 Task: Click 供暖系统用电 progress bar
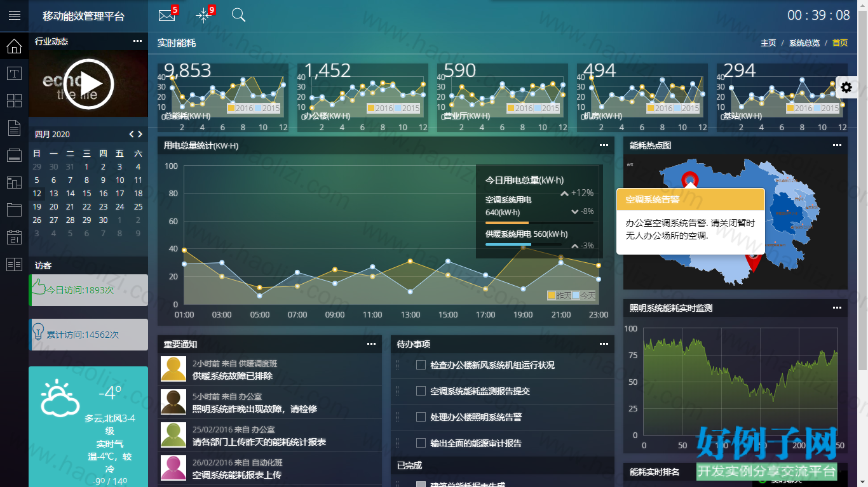coord(524,244)
